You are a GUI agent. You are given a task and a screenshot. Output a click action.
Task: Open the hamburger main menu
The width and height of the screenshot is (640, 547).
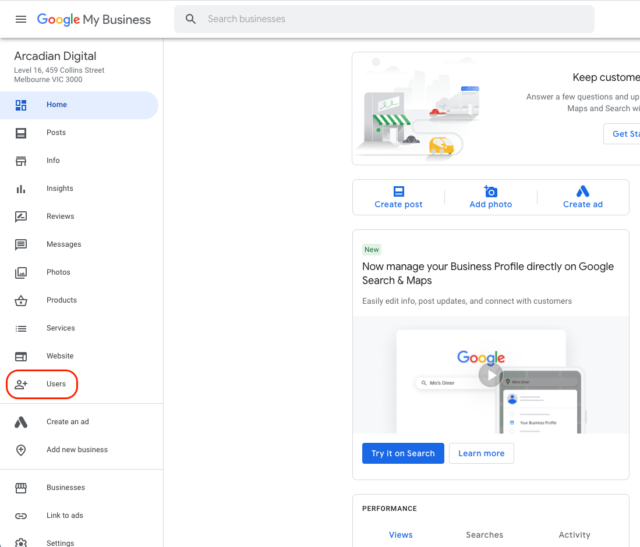pos(21,19)
